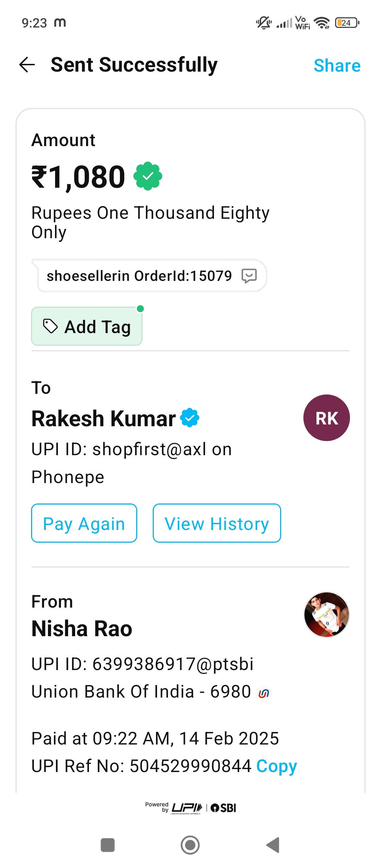
Task: Add a tag to this payment
Action: pyautogui.click(x=87, y=326)
